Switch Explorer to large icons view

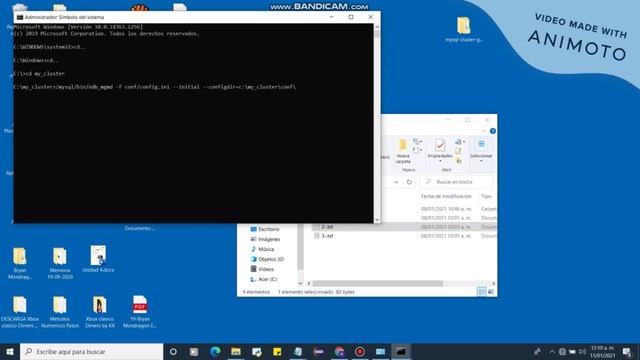point(491,291)
